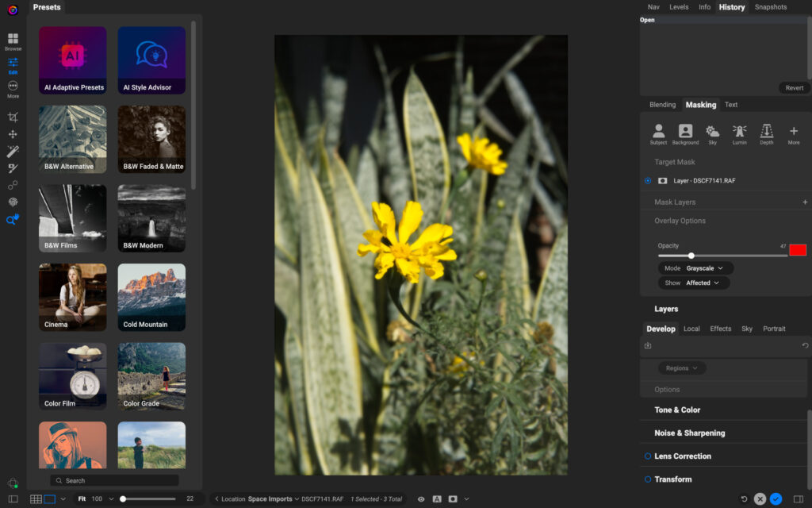
Task: Open the Tone & Color section
Action: pyautogui.click(x=677, y=410)
